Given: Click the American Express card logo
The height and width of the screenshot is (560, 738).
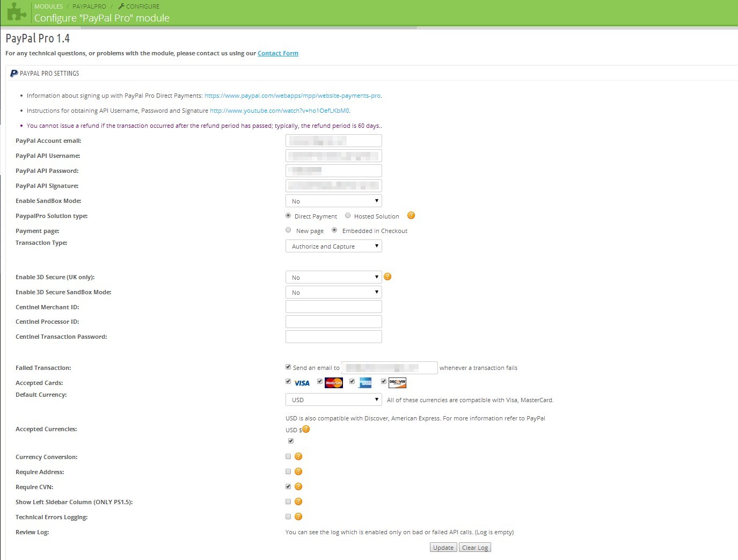Looking at the screenshot, I should point(366,383).
